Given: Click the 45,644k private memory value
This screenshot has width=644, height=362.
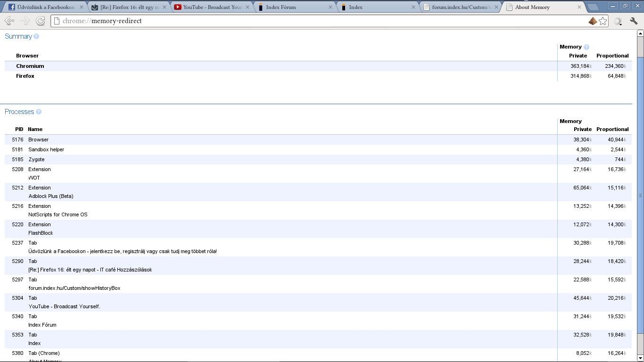Looking at the screenshot, I should click(582, 298).
